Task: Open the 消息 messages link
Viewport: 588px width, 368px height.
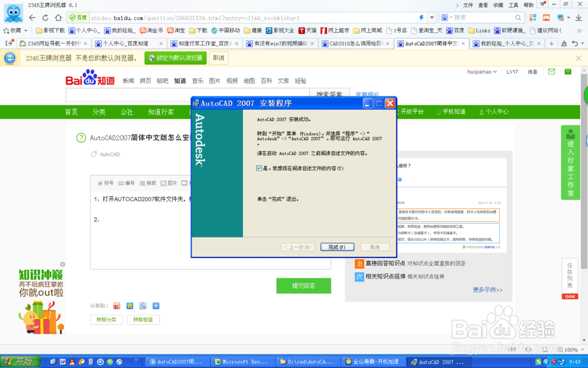Action: tap(533, 72)
